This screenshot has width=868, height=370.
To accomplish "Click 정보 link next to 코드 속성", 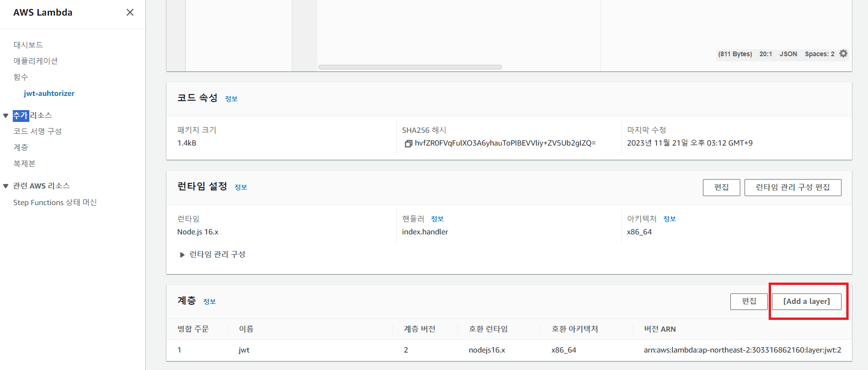I will coord(231,99).
